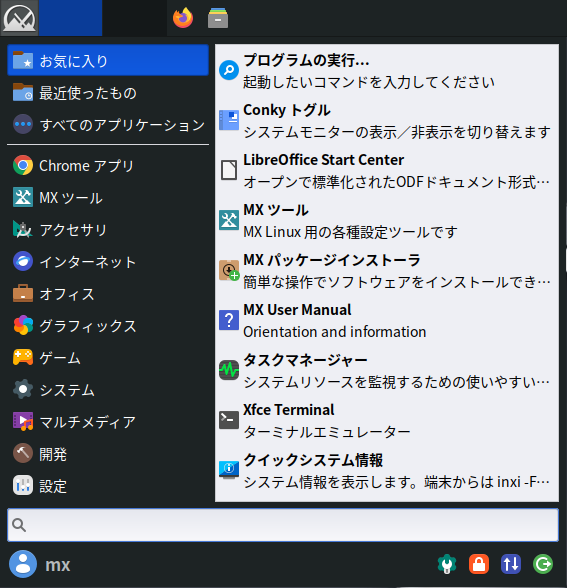Show 最近使ったもの recently used items
Viewport: 567px width, 588px height.
[x=108, y=93]
